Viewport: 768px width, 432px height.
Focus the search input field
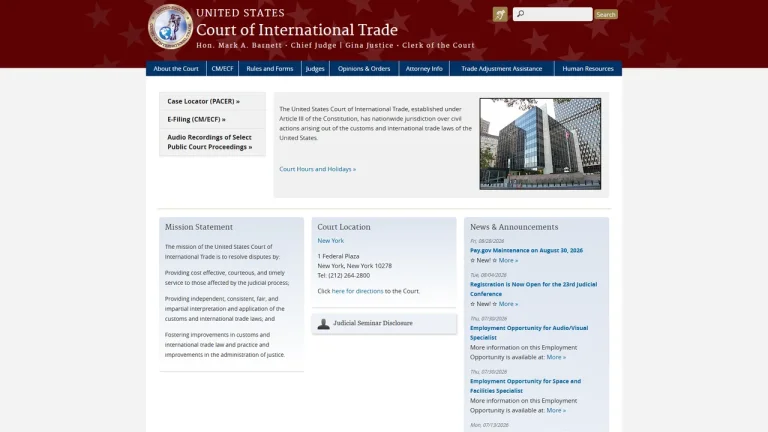tap(552, 14)
